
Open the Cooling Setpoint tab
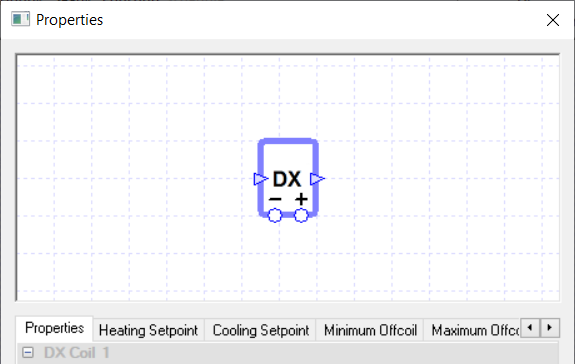tap(260, 330)
